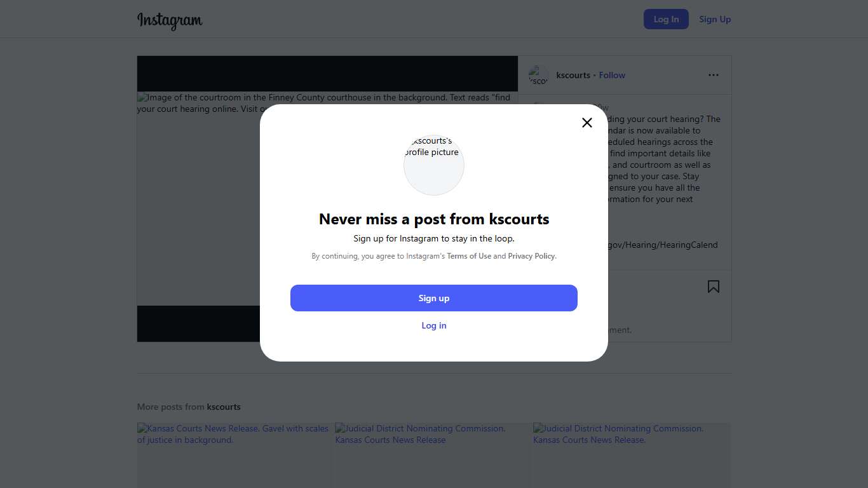This screenshot has width=868, height=488.
Task: Save the post with bookmark icon
Action: pos(714,287)
